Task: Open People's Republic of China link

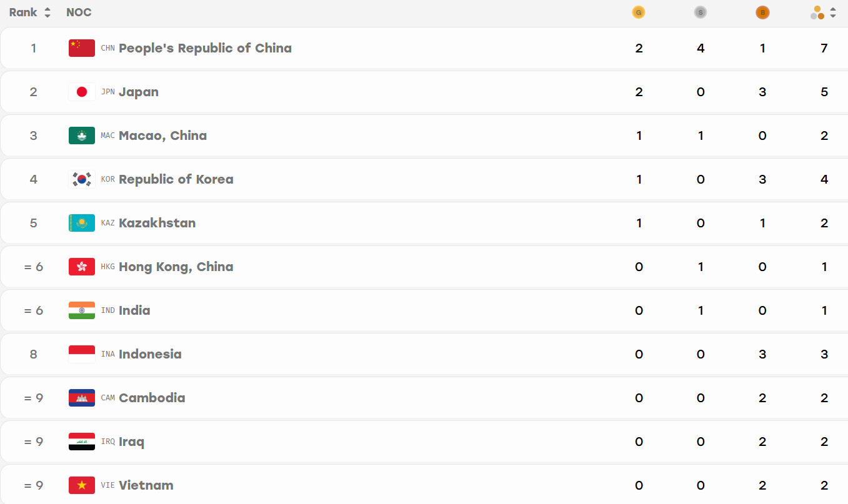Action: [205, 48]
